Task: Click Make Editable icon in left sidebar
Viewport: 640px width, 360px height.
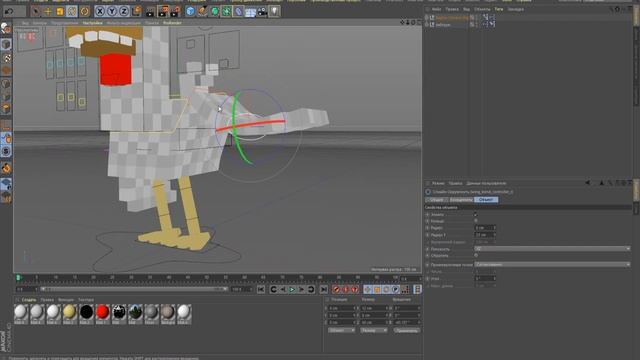Action: [6, 29]
